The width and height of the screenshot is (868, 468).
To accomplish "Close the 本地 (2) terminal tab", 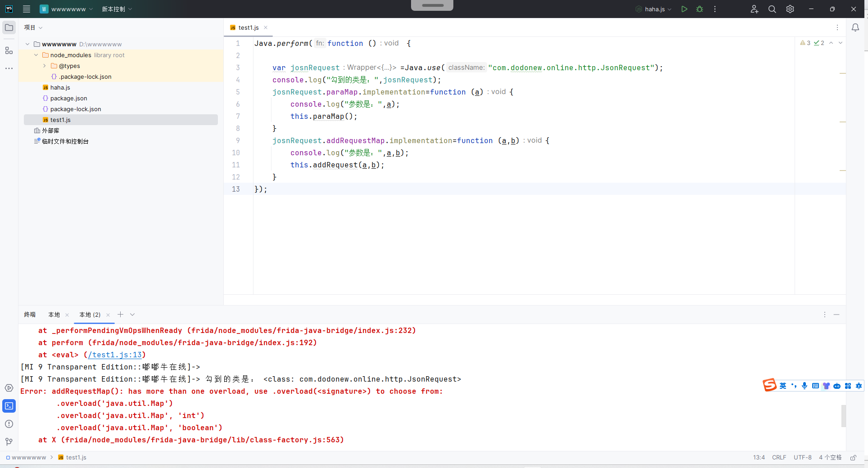I will (x=108, y=315).
